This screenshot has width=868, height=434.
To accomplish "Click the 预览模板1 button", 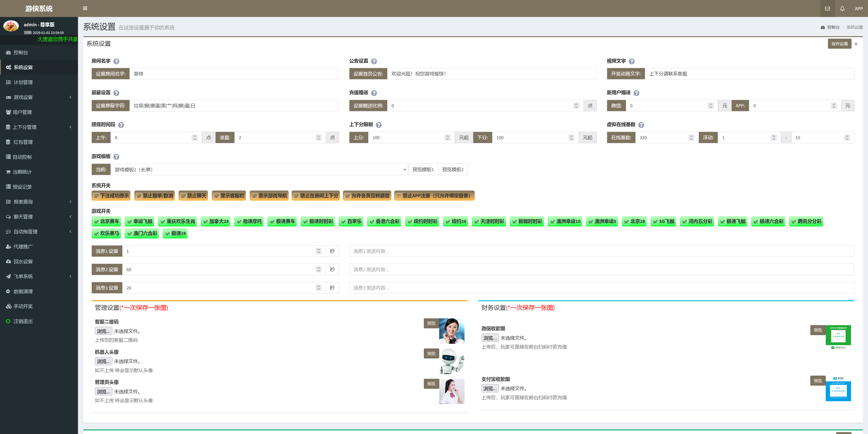I will pos(423,170).
